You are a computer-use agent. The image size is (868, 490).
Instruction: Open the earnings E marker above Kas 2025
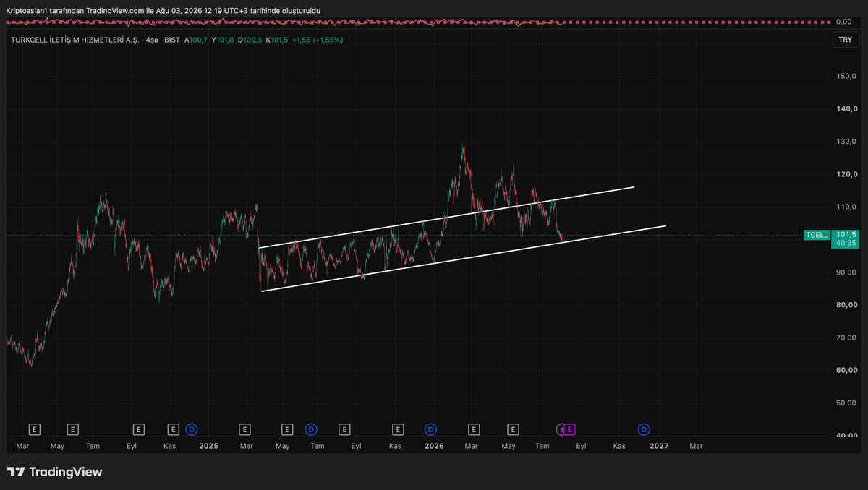[397, 429]
